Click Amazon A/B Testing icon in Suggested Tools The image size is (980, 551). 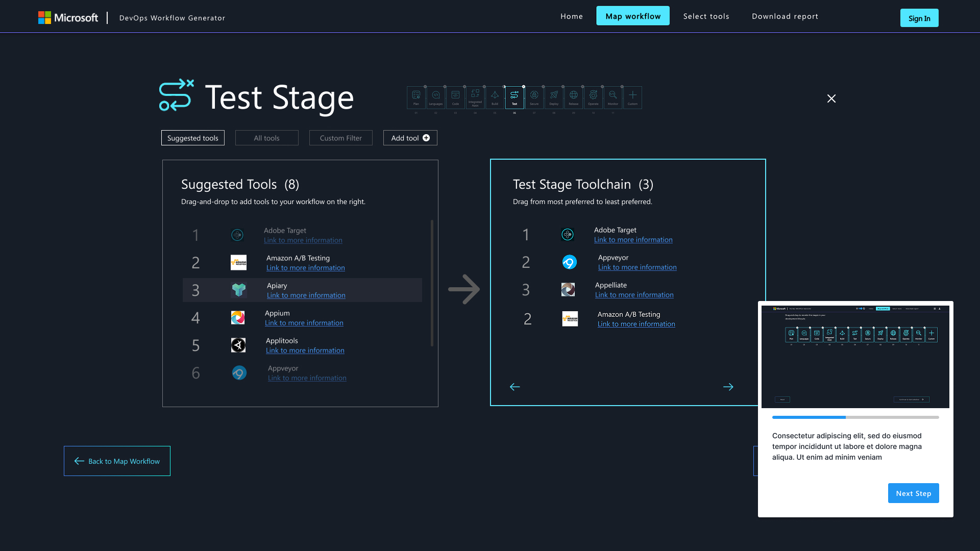(x=238, y=262)
